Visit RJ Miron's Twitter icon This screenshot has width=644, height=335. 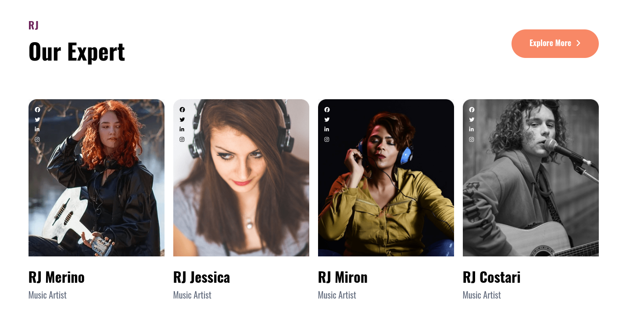pos(327,119)
